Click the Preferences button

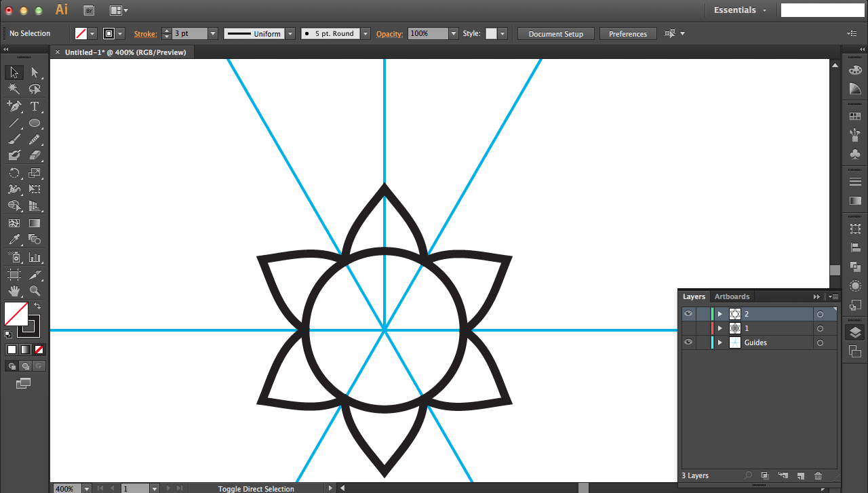(628, 34)
